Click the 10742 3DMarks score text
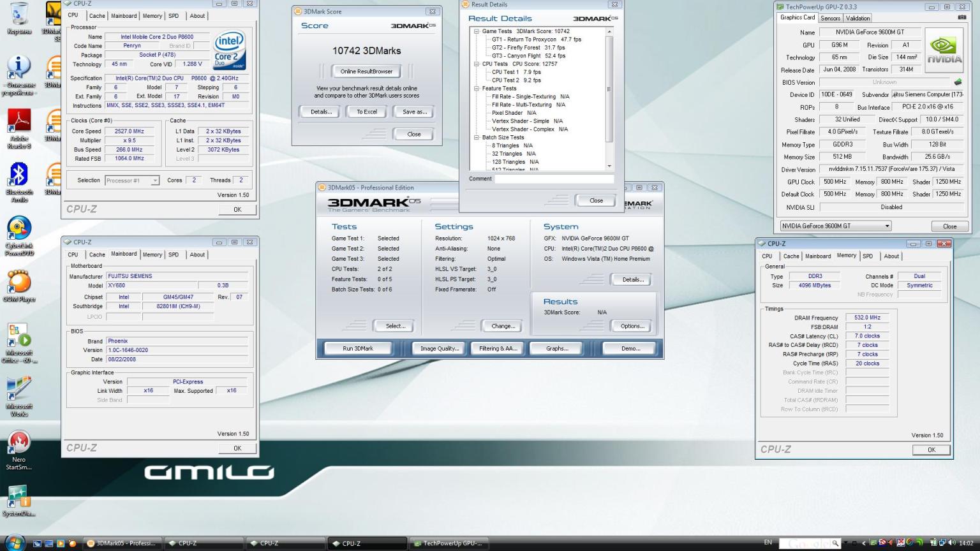 [x=367, y=50]
